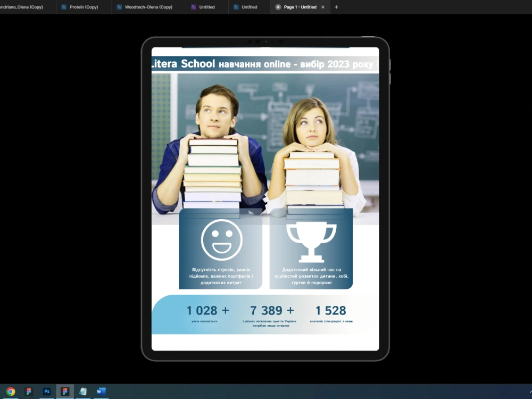Switch to the Protein (Copy) tab

[x=84, y=7]
